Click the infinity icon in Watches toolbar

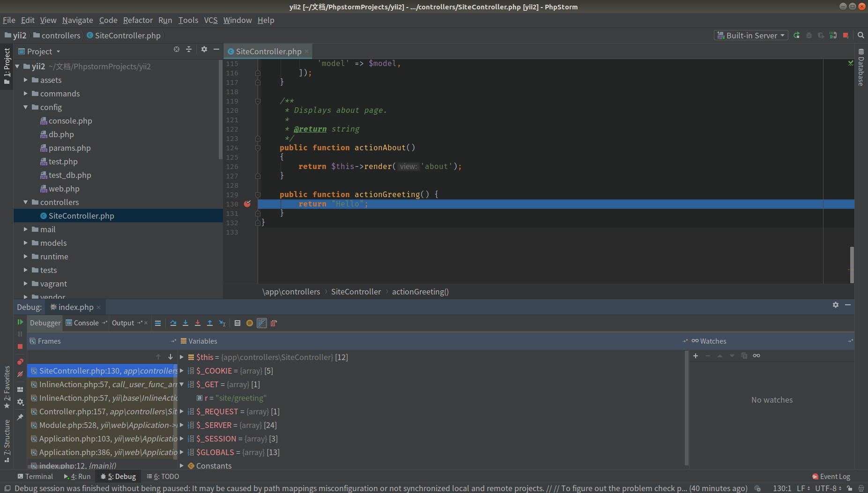tap(757, 356)
